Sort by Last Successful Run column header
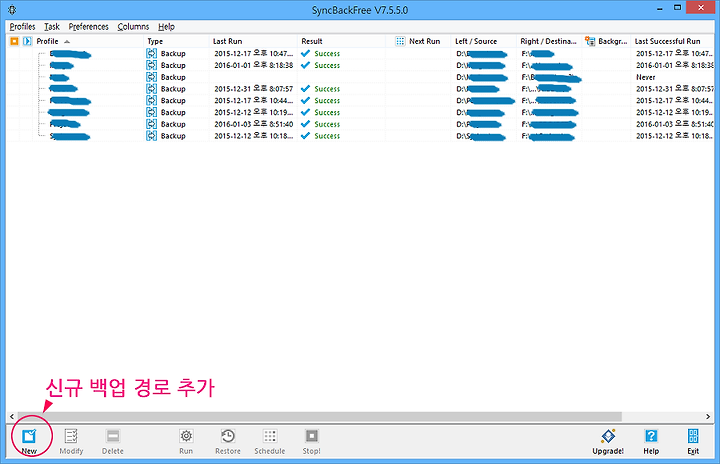Image resolution: width=720 pixels, height=464 pixels. click(x=672, y=41)
